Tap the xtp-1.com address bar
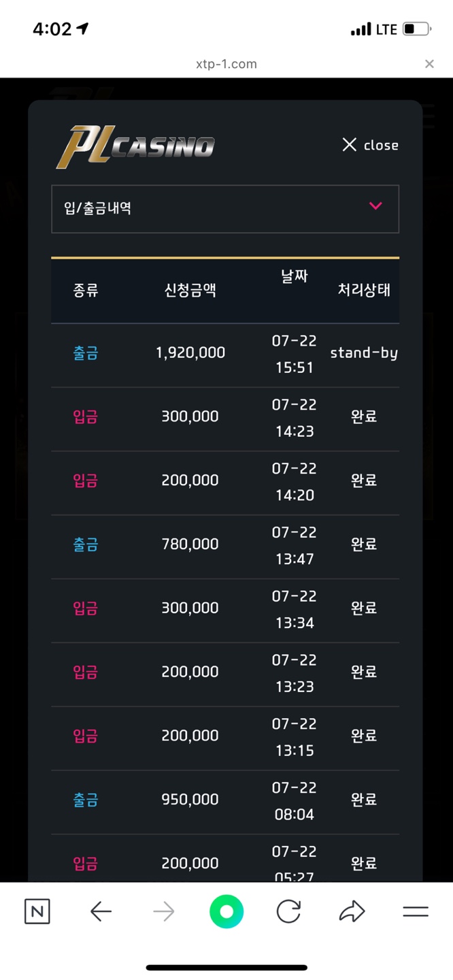 pos(226,64)
